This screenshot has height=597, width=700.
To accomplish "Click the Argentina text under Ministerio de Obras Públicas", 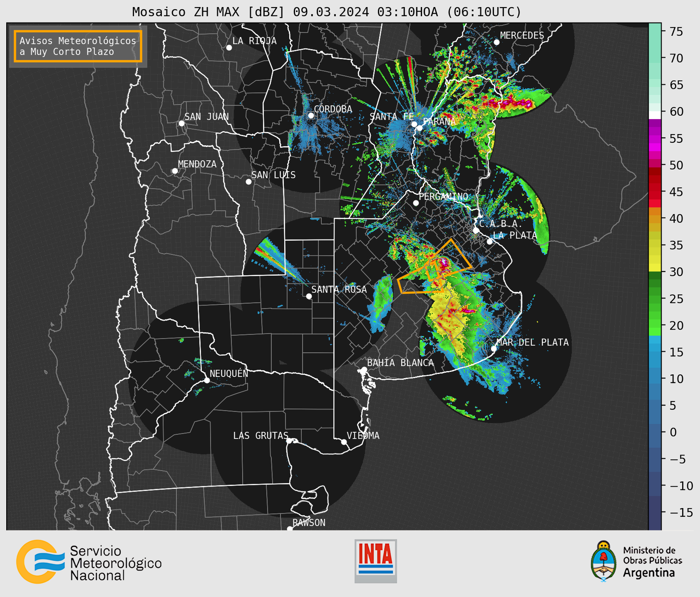I will pyautogui.click(x=649, y=573).
